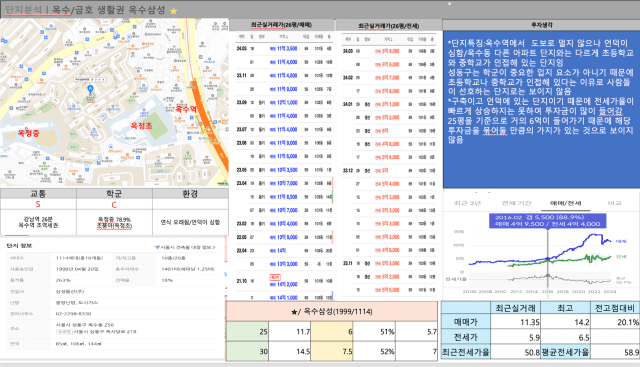Select the 51% ratio cell
640x367 pixels.
click(375, 332)
